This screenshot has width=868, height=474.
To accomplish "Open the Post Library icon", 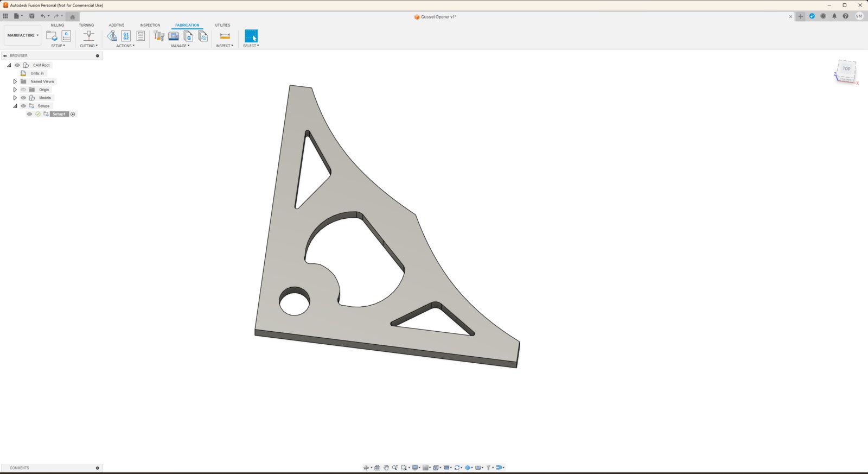I will tap(188, 36).
